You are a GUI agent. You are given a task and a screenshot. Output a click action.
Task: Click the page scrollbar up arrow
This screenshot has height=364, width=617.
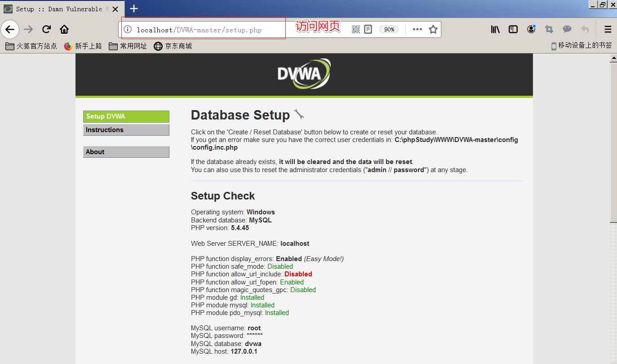(x=613, y=58)
